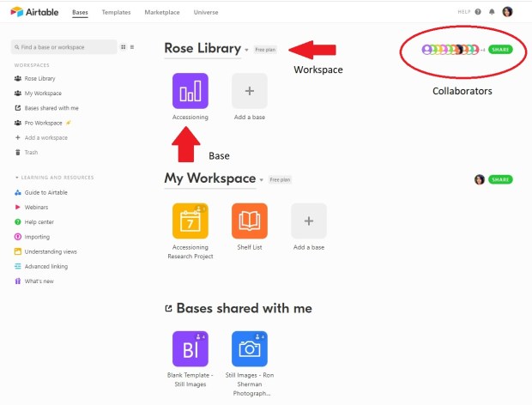Open the Accessioning Research Project base

[x=190, y=221]
